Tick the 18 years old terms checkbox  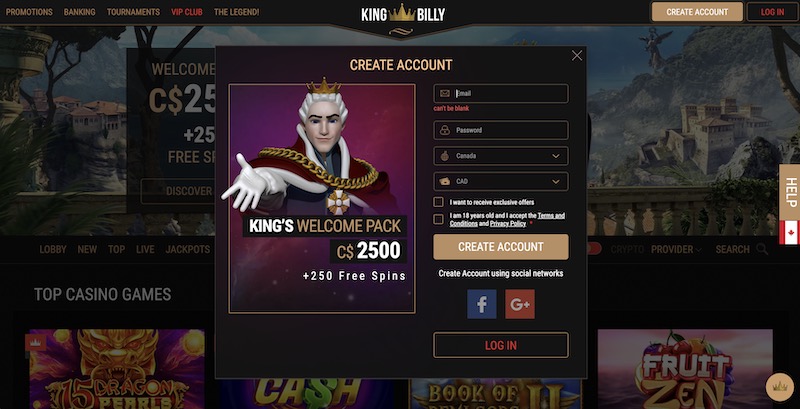coord(438,219)
